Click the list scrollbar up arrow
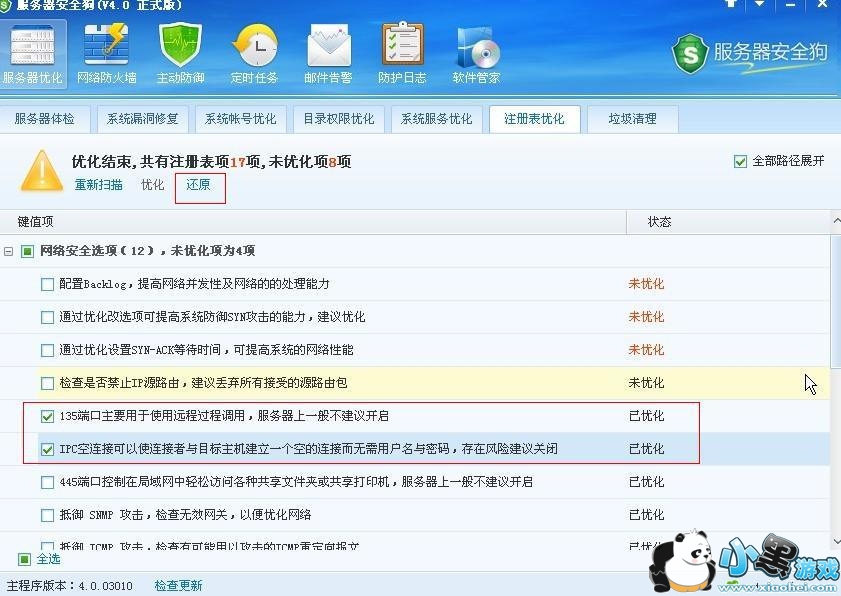This screenshot has height=596, width=841. (836, 221)
